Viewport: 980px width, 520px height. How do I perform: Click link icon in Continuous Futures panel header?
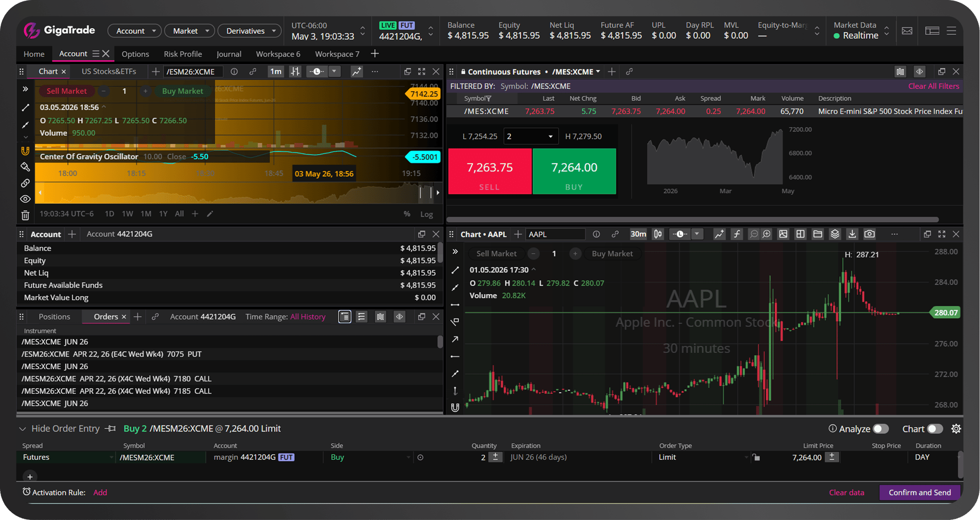point(630,71)
